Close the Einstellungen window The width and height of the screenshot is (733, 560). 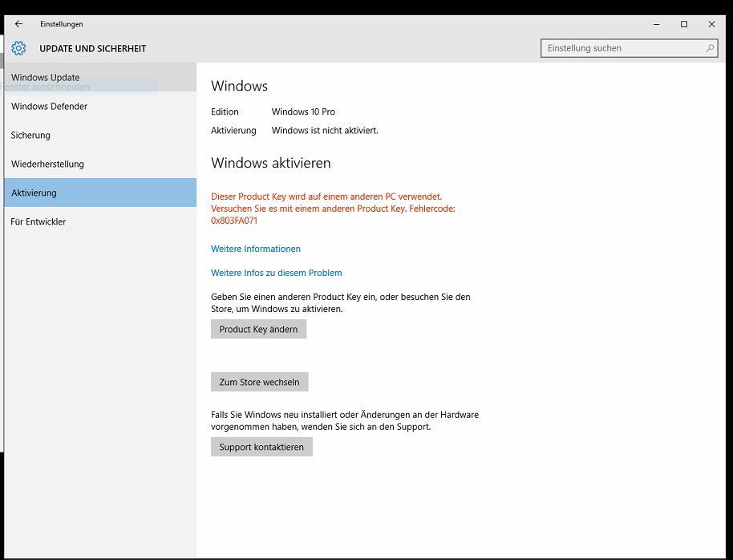[711, 24]
